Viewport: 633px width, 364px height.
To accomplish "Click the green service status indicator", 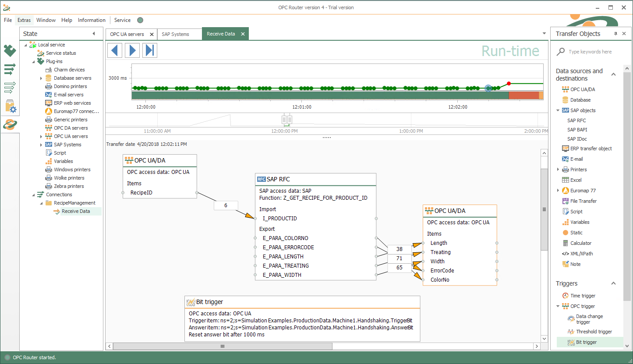I will (x=140, y=20).
